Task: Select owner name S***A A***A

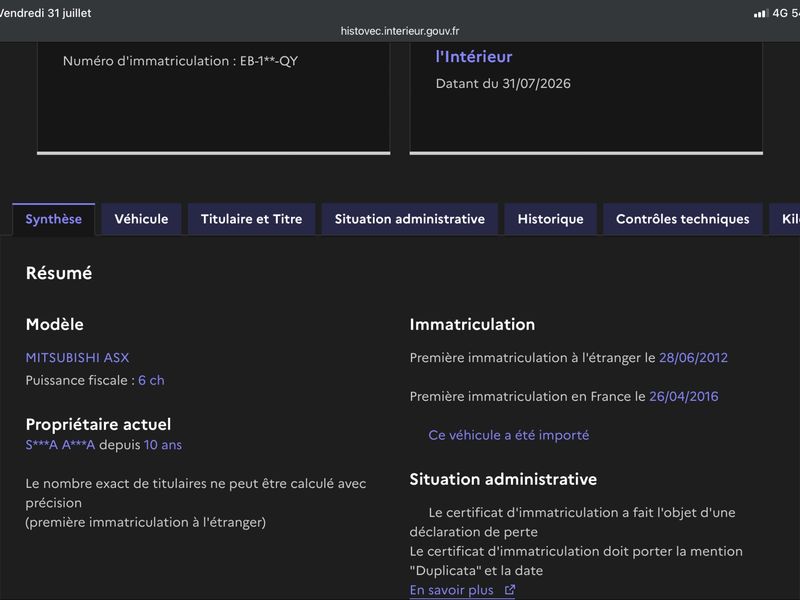Action: (x=60, y=445)
